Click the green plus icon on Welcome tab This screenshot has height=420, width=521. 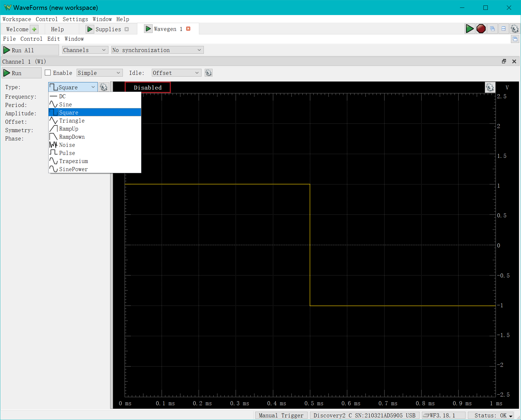34,29
